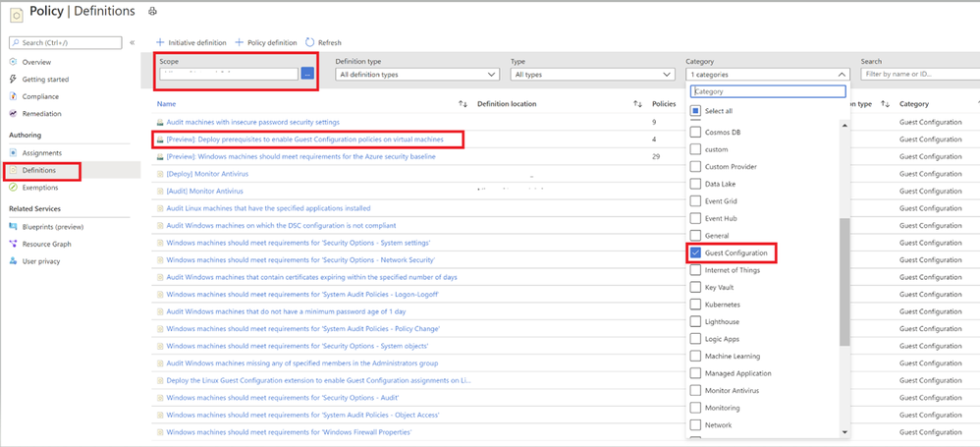Click the category list scroll-down arrow
The image size is (980, 447).
point(845,431)
